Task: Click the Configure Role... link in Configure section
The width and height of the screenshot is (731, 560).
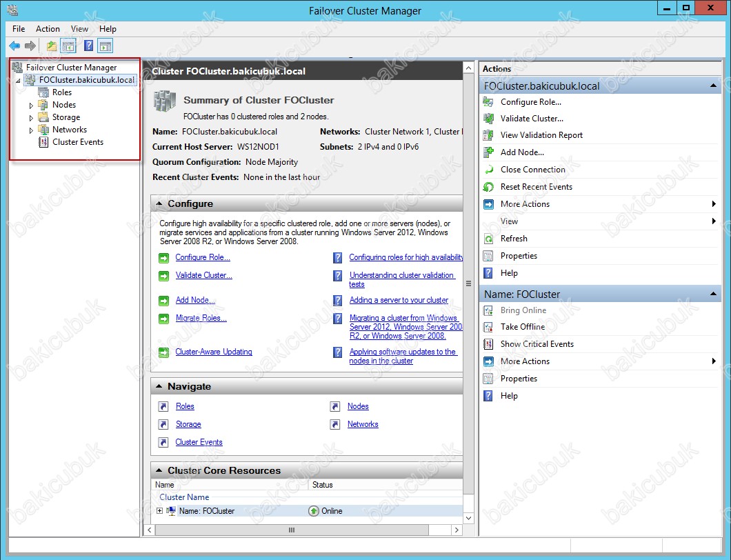Action: (x=203, y=257)
